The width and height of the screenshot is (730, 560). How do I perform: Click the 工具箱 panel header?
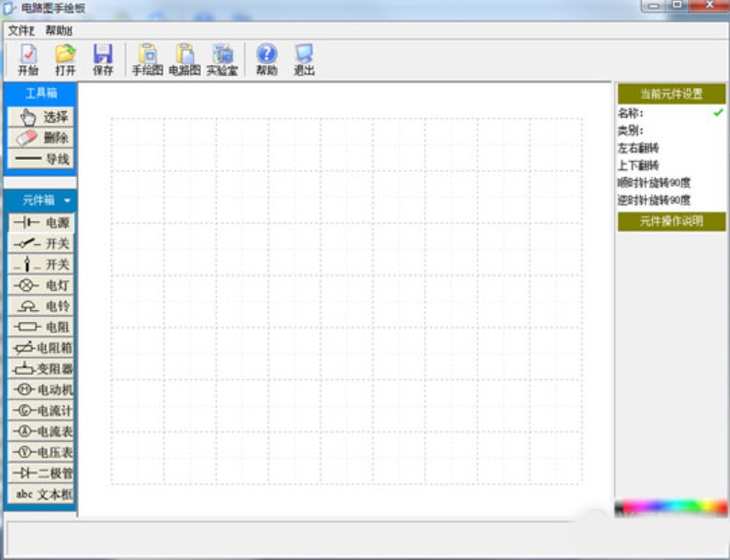pos(40,93)
